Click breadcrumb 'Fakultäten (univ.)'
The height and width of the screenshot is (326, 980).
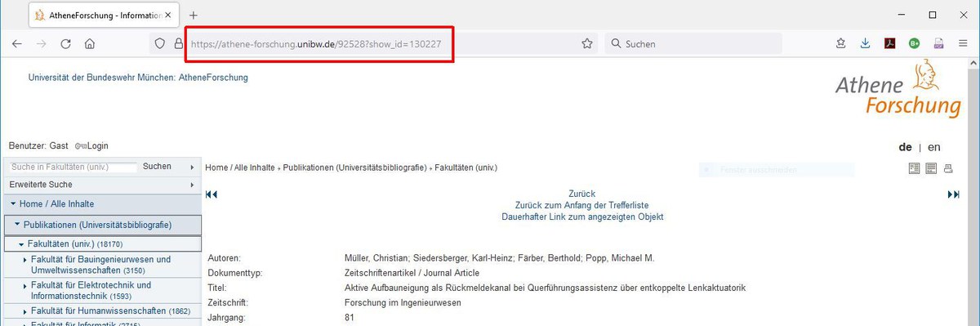coord(466,167)
